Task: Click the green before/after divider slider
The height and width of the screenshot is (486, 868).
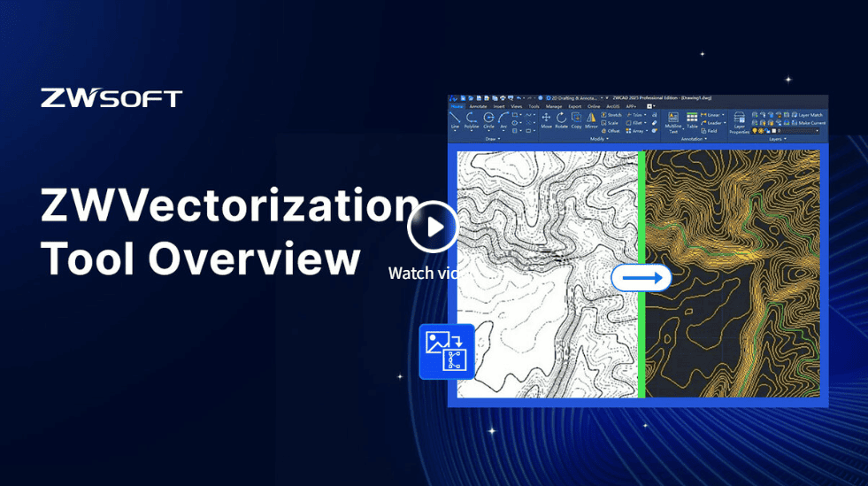Action: pos(641,274)
